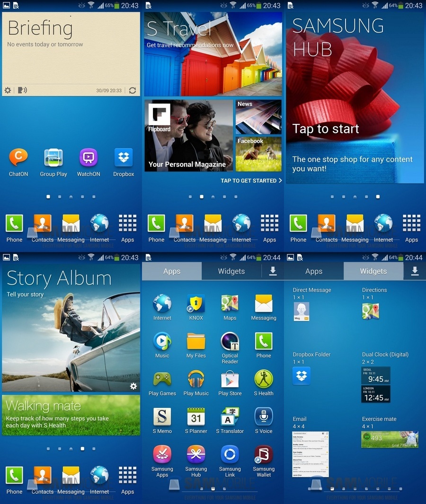Open Story Album widget

coord(71,328)
